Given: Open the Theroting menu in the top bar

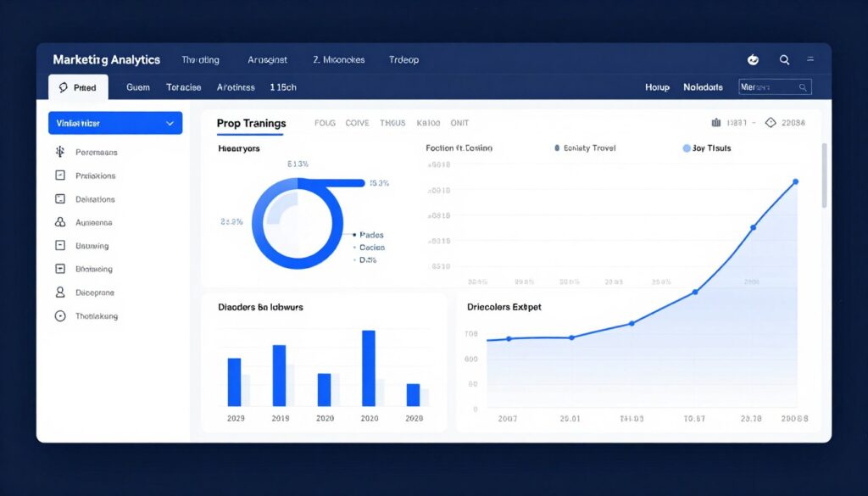Looking at the screenshot, I should pyautogui.click(x=200, y=60).
